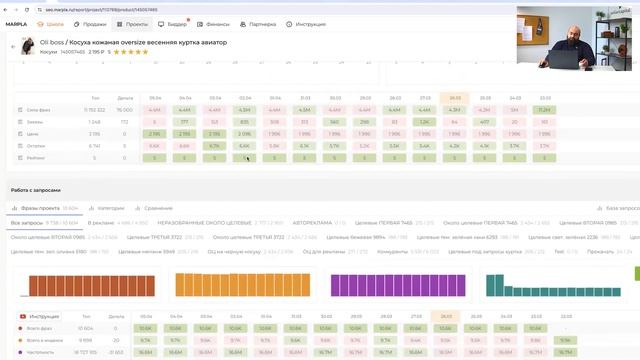Open the YouTube Инструкция button above the lower table

pyautogui.click(x=40, y=316)
